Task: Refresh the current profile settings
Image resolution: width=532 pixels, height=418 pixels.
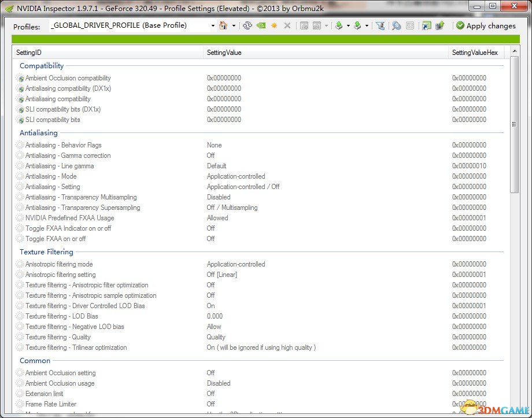Action: (247, 25)
